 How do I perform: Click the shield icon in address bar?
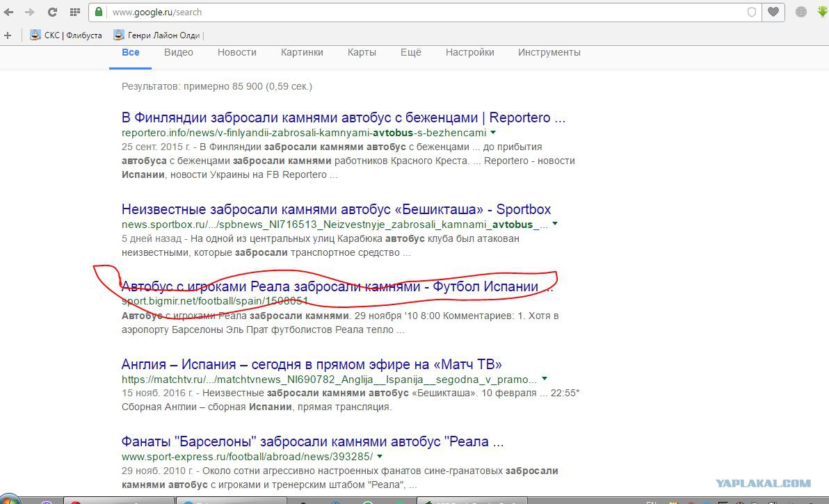tap(751, 12)
